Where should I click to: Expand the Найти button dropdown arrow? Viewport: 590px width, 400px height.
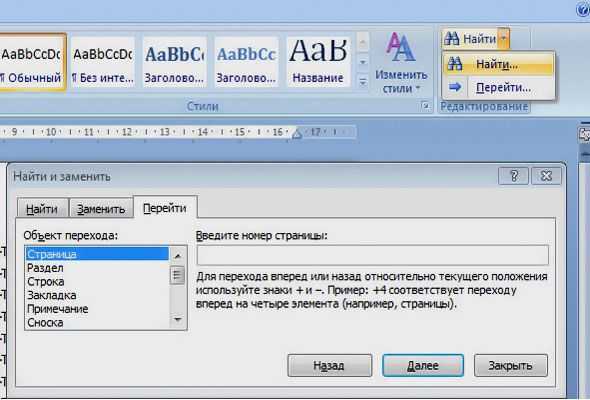pos(504,38)
